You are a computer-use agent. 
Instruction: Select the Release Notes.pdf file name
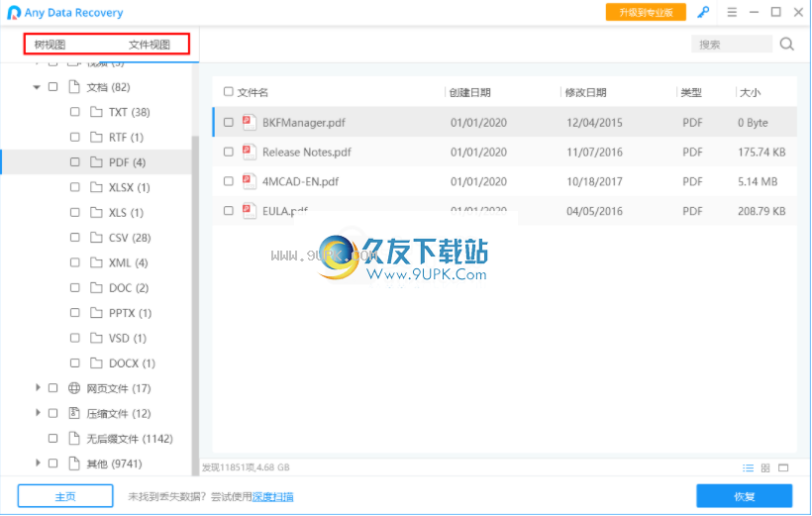pyautogui.click(x=307, y=152)
